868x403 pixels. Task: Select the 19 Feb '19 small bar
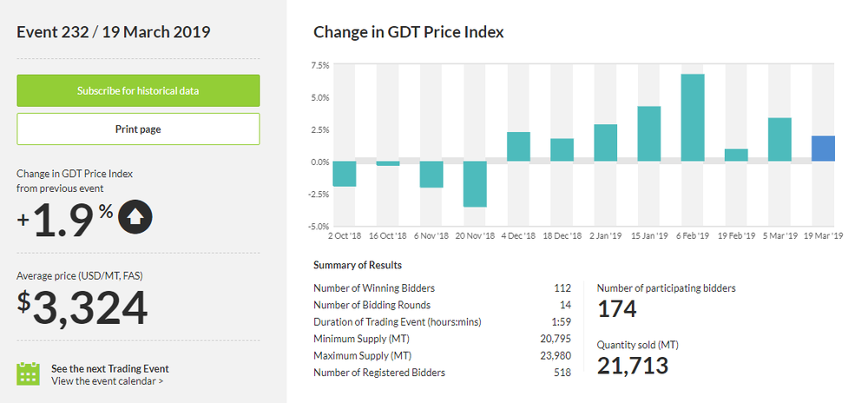click(736, 155)
